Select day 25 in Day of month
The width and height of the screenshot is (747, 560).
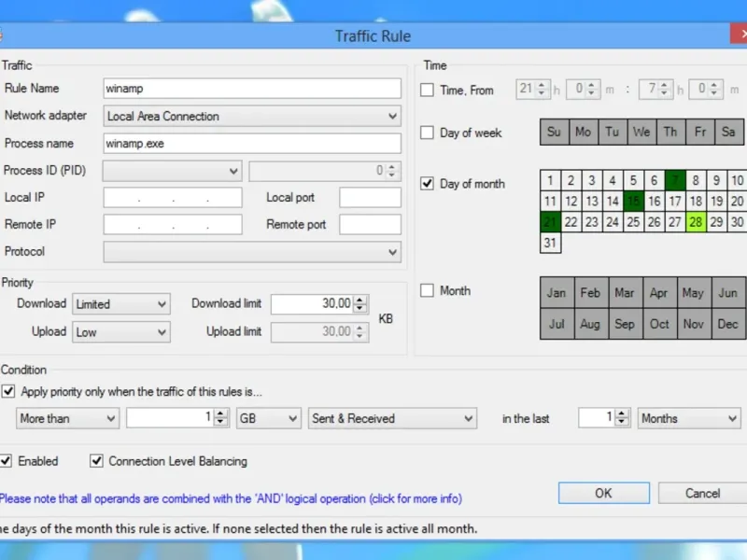click(x=633, y=222)
